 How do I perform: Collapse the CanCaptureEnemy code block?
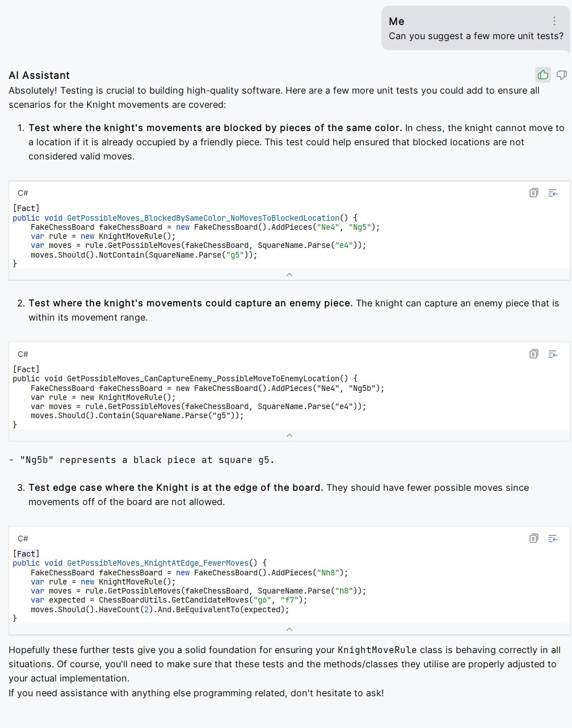(x=289, y=435)
